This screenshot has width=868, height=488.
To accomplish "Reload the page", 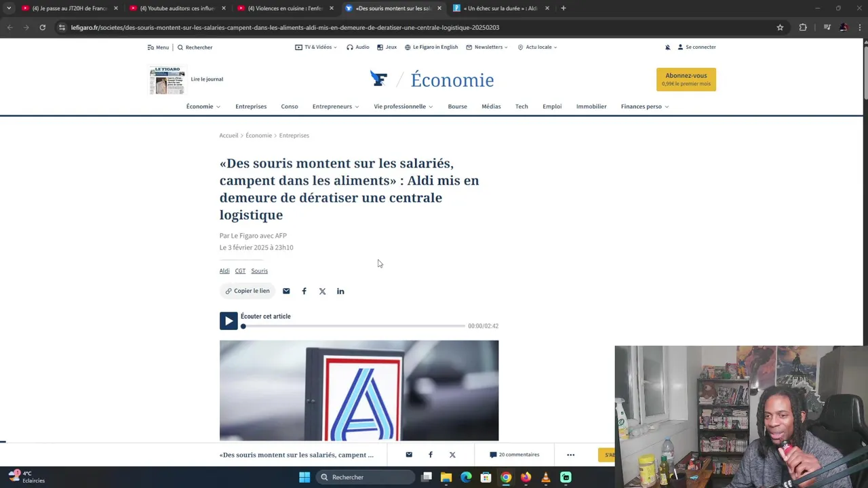I will (x=42, y=27).
